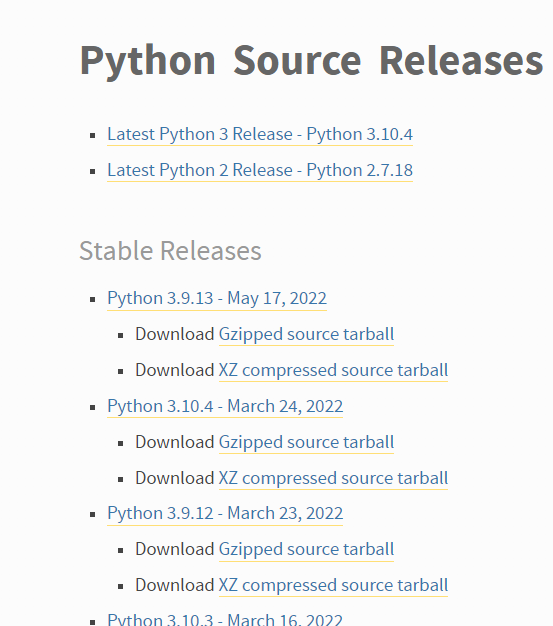Open the Latest Python 3 Release link

(x=260, y=135)
